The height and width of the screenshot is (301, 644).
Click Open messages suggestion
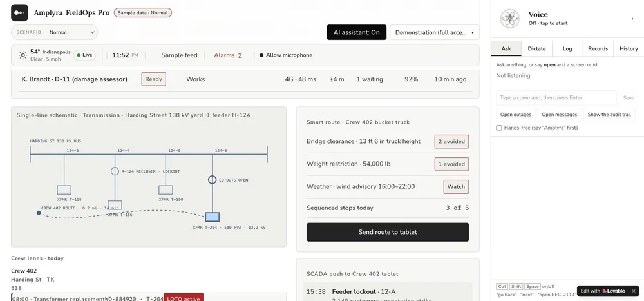click(560, 115)
